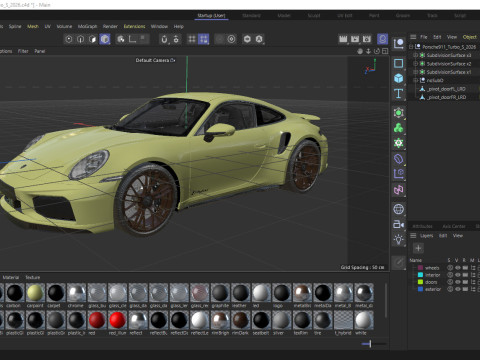Toggle visibility eye for exterior layer
The height and width of the screenshot is (360, 480).
tap(458, 289)
